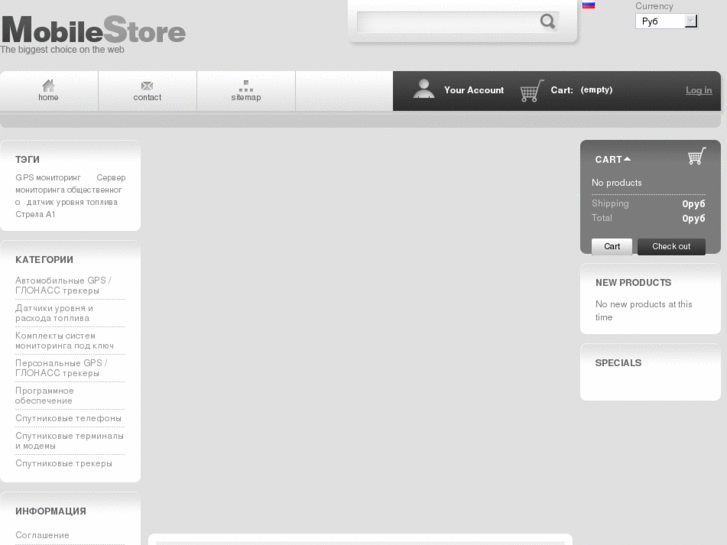Click the cart icon in CART block
The image size is (727, 545).
[697, 156]
